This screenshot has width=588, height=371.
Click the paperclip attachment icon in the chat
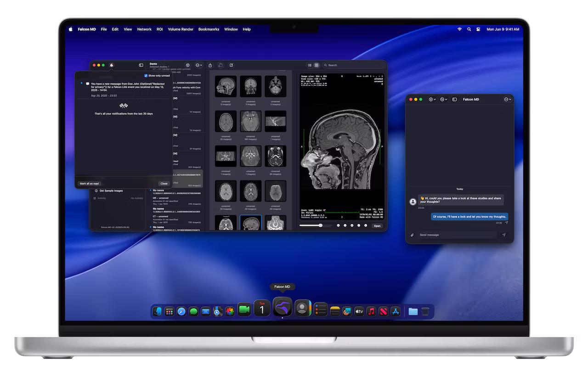[412, 235]
